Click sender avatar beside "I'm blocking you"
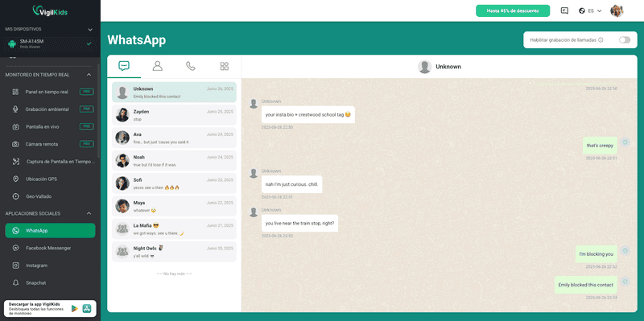This screenshot has width=644, height=321. pyautogui.click(x=625, y=251)
